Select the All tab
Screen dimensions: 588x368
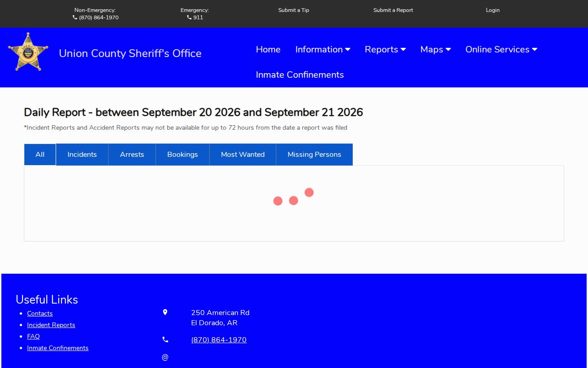pos(40,155)
